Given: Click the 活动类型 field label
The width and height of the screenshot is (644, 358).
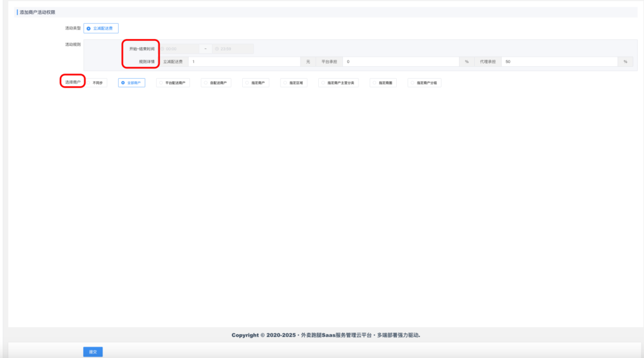Looking at the screenshot, I should 73,28.
